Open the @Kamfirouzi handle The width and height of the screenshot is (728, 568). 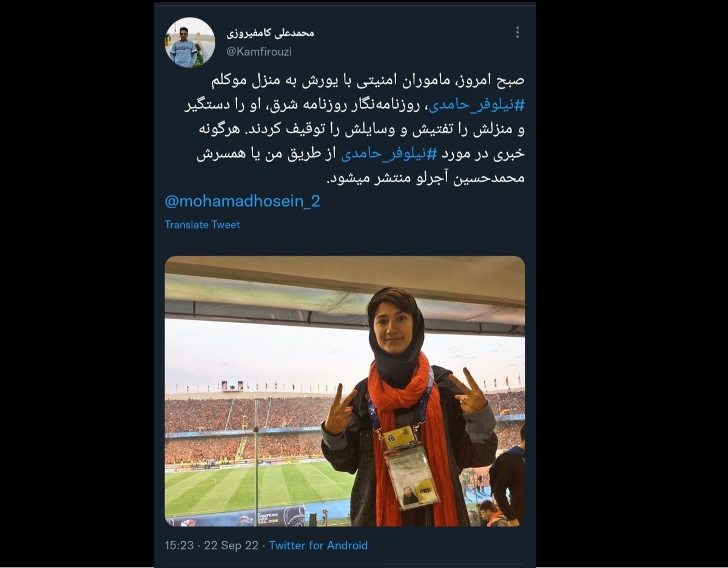(259, 52)
